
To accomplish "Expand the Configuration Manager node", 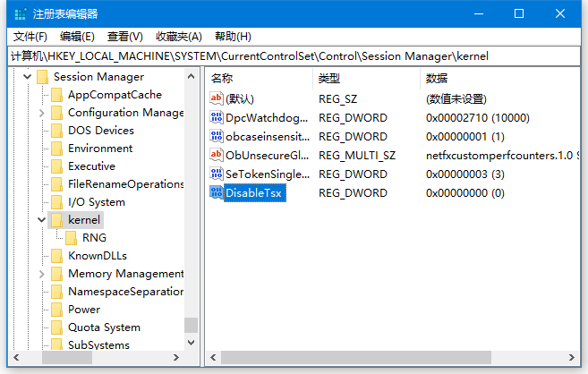I will [x=41, y=113].
